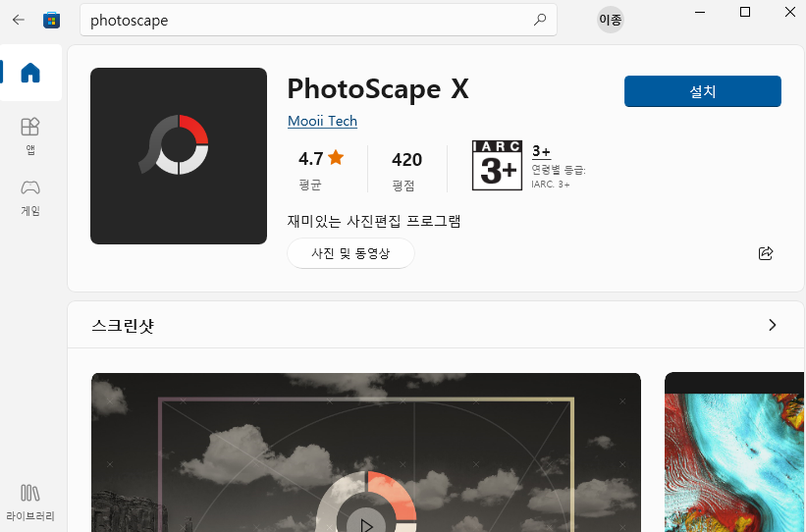This screenshot has height=532, width=806.
Task: Click the PhotoScape X app logo
Action: point(179,156)
